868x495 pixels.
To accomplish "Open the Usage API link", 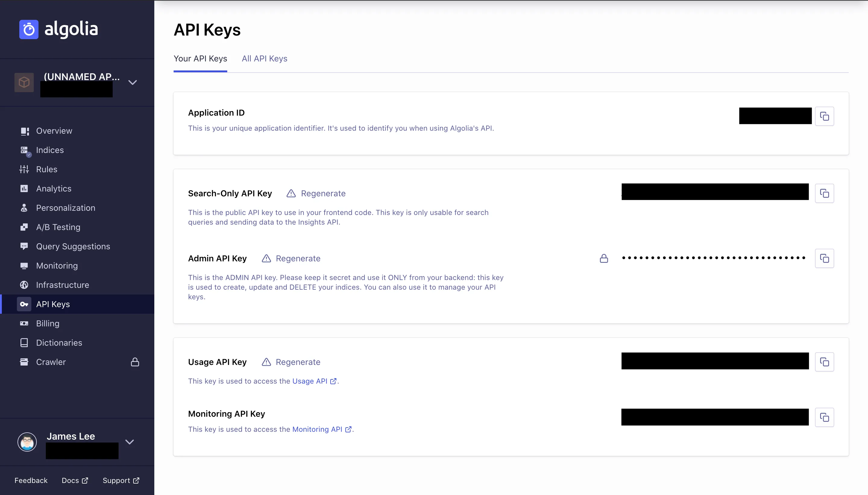I will pyautogui.click(x=314, y=381).
